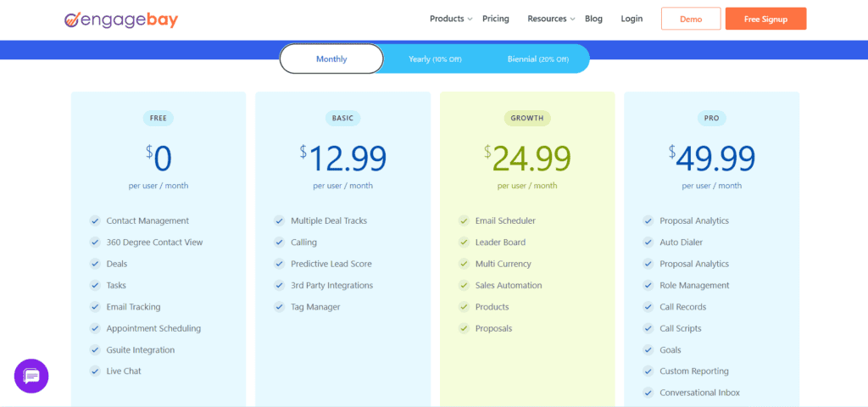Open the live chat bubble icon
868x407 pixels.
click(x=31, y=376)
